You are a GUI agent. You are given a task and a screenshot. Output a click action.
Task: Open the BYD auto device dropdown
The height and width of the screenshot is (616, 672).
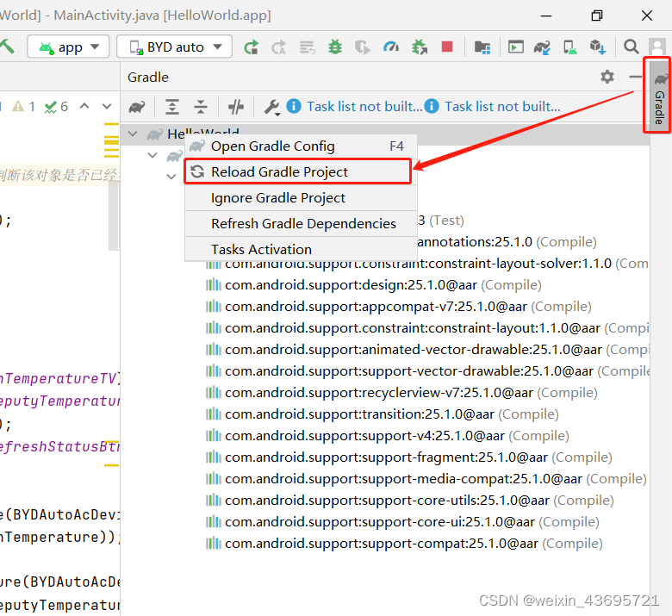click(175, 47)
